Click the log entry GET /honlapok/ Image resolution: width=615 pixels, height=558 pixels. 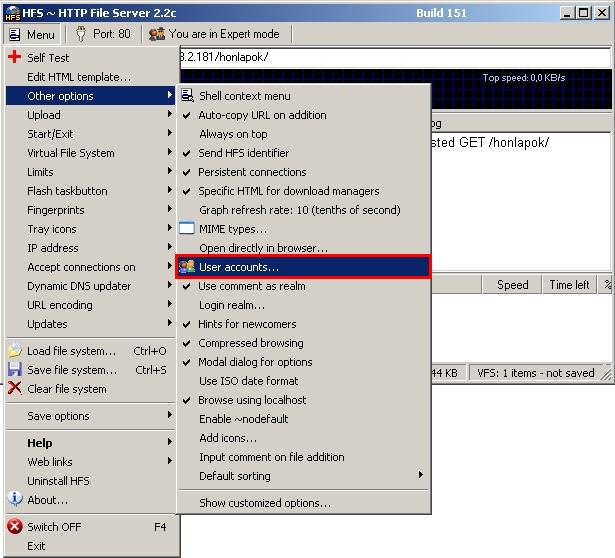click(490, 142)
